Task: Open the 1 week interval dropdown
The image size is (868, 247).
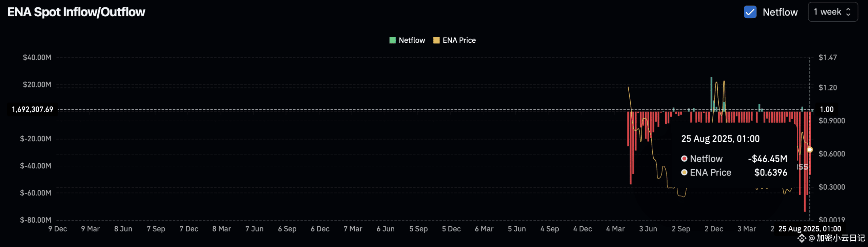Action: pyautogui.click(x=833, y=12)
